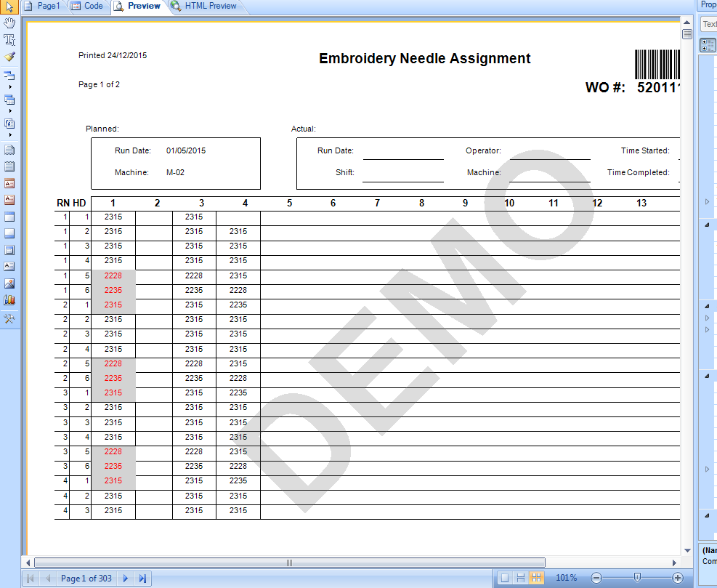This screenshot has width=717, height=588.
Task: Click the planned machine value 'M-02'
Action: [x=175, y=172]
